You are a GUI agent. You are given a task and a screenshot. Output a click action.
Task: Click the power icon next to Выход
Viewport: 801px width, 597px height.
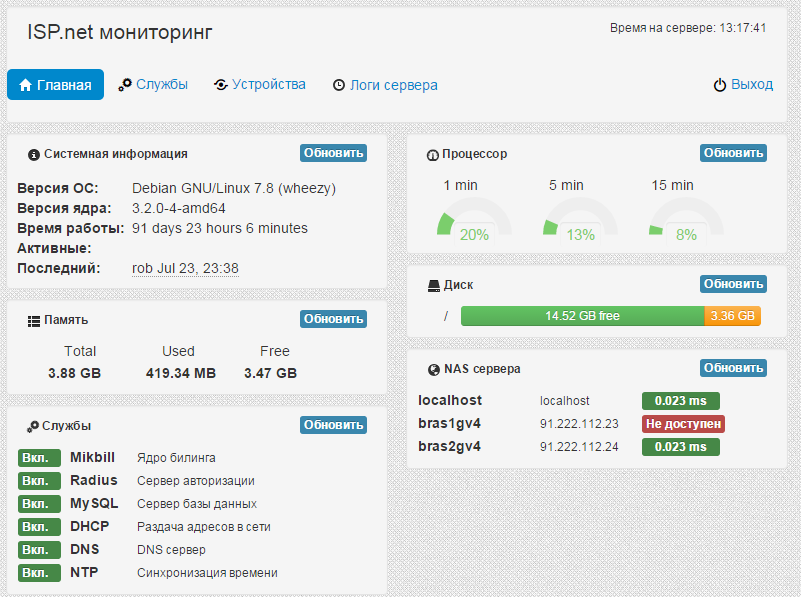point(719,86)
